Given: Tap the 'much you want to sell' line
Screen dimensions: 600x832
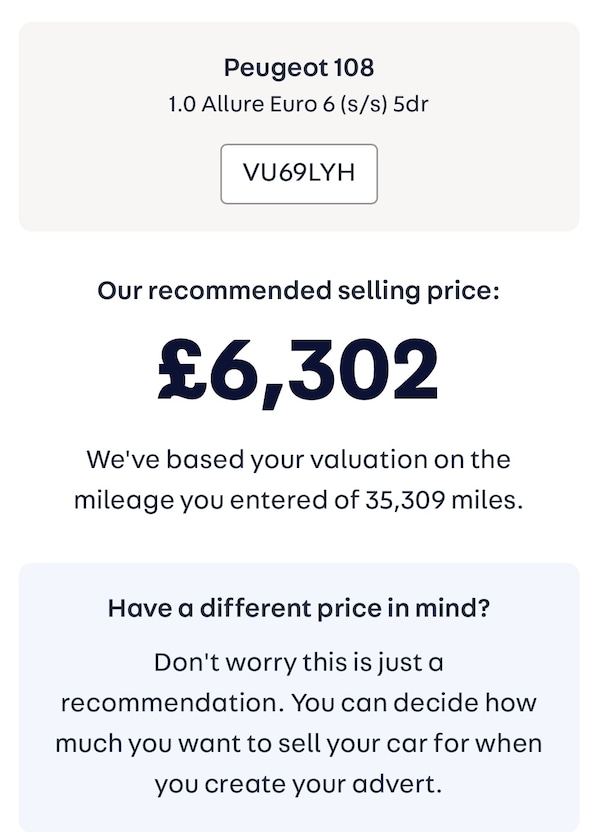Looking at the screenshot, I should tap(299, 744).
